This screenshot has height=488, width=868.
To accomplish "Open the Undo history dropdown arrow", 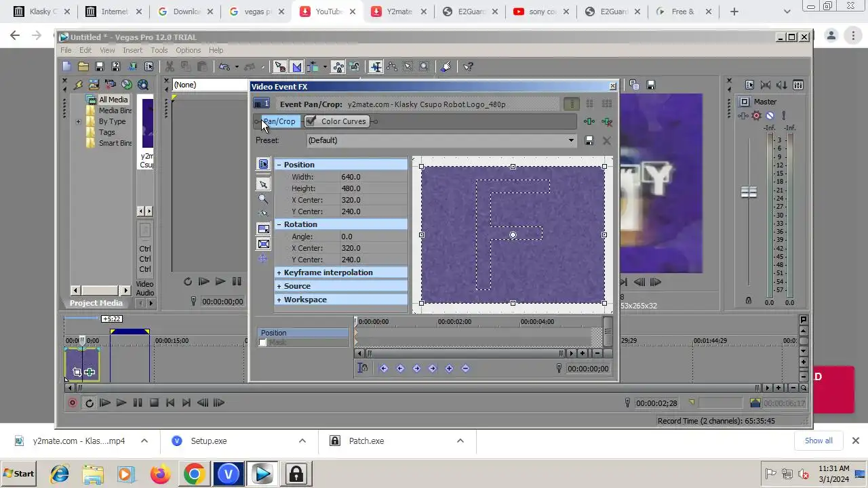I will click(x=236, y=66).
